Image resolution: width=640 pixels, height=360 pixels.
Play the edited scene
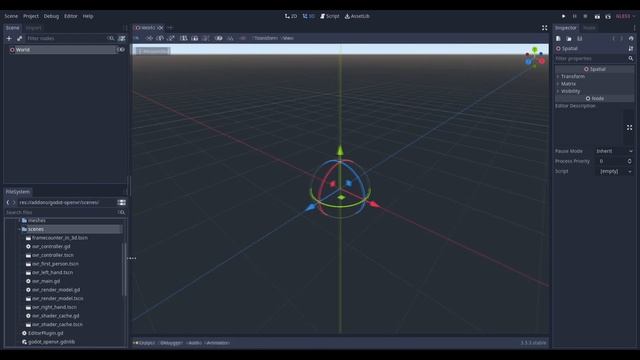tap(597, 16)
